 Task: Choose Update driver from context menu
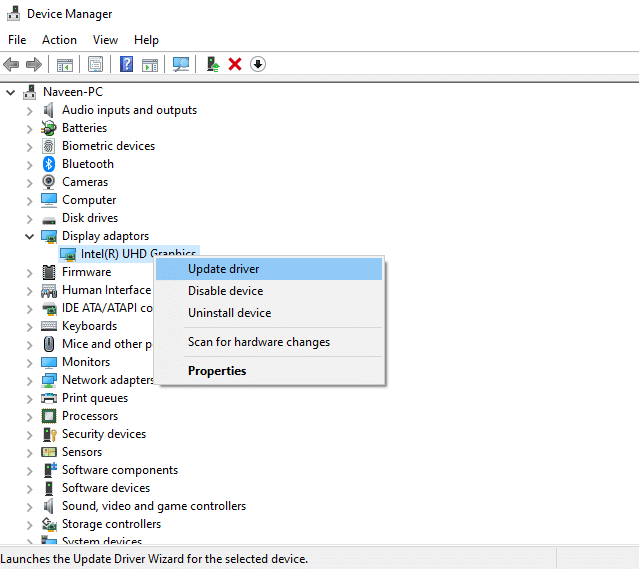[224, 269]
